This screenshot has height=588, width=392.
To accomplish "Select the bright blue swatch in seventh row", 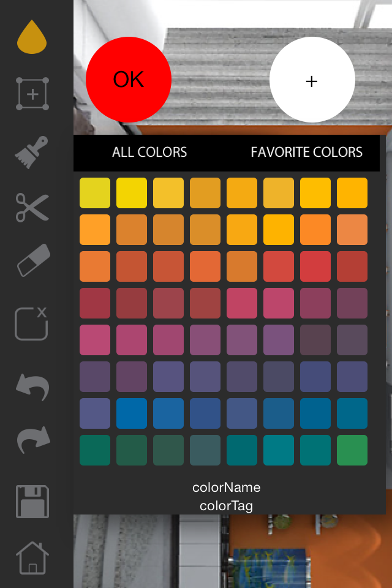I will [x=132, y=413].
